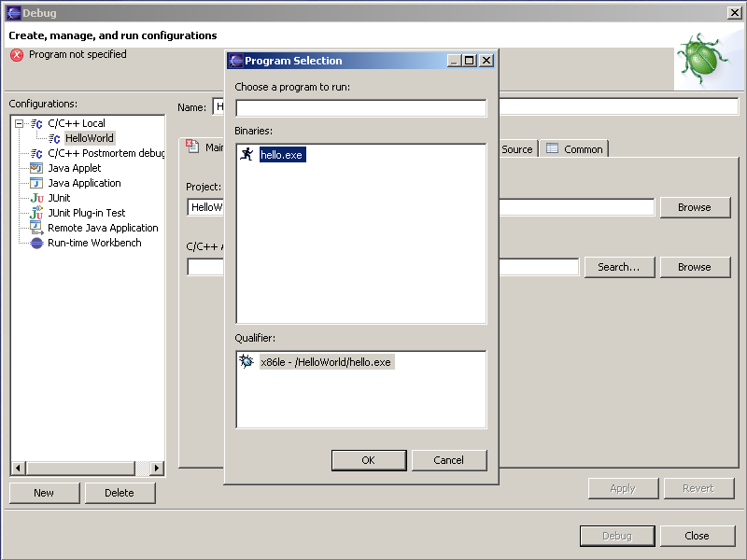
Task: Select JUnit Plug-in Test configuration
Action: pyautogui.click(x=86, y=213)
